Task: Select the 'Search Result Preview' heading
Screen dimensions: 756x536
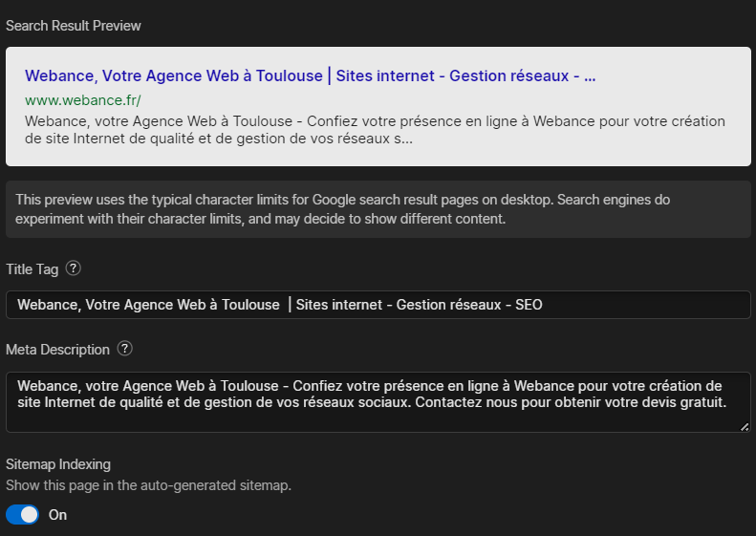Action: point(74,26)
